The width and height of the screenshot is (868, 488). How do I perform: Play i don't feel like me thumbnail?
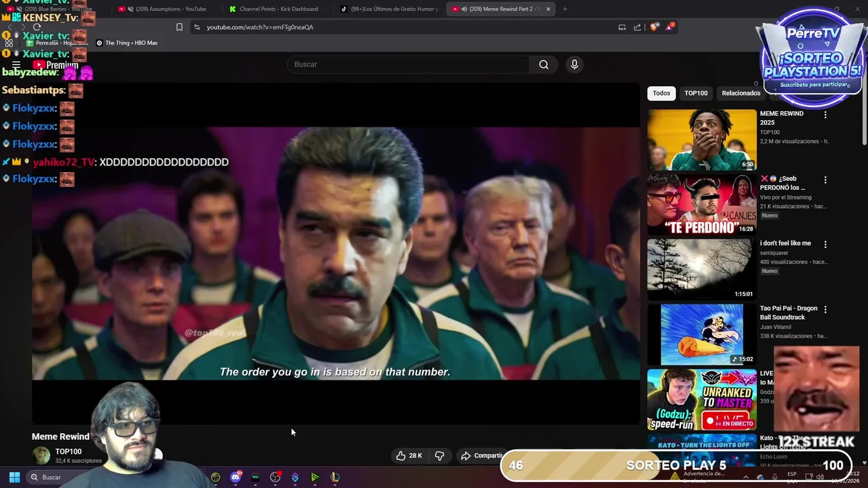coord(701,269)
